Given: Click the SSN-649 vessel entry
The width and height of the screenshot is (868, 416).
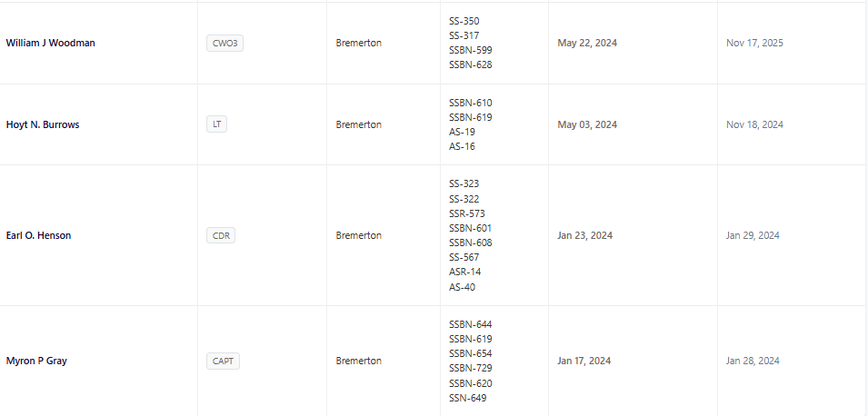Looking at the screenshot, I should point(467,397).
